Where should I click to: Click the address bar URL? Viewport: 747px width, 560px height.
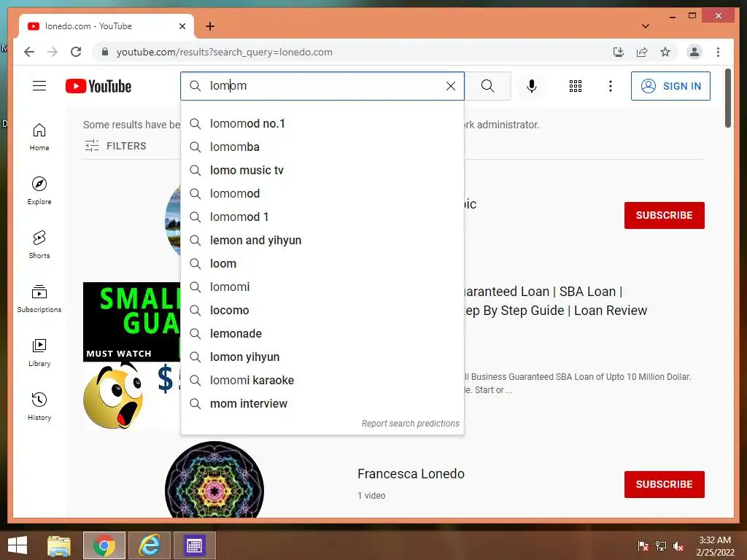[225, 52]
